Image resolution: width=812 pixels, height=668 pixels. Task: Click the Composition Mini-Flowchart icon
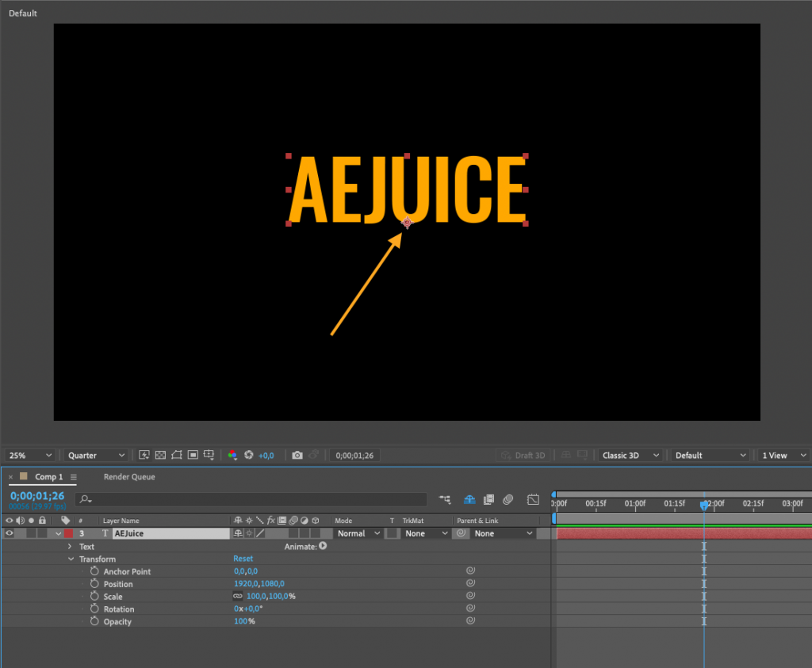coord(445,500)
